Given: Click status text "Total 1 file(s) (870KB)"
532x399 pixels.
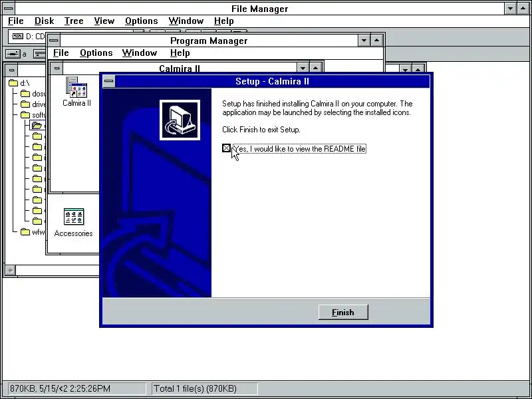Looking at the screenshot, I should tap(195, 388).
